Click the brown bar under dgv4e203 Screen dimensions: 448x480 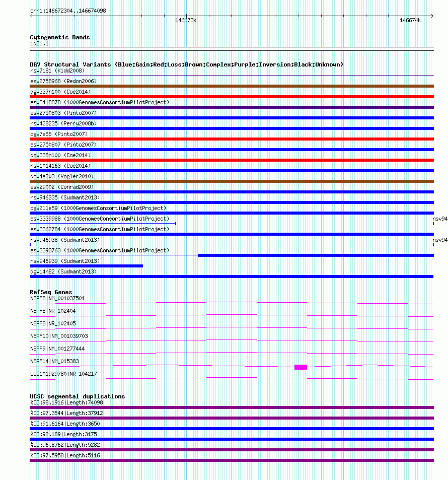232,181
